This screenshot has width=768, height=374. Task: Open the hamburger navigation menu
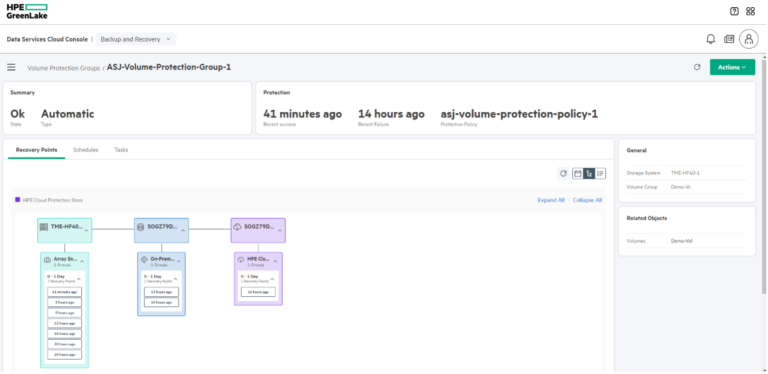11,67
